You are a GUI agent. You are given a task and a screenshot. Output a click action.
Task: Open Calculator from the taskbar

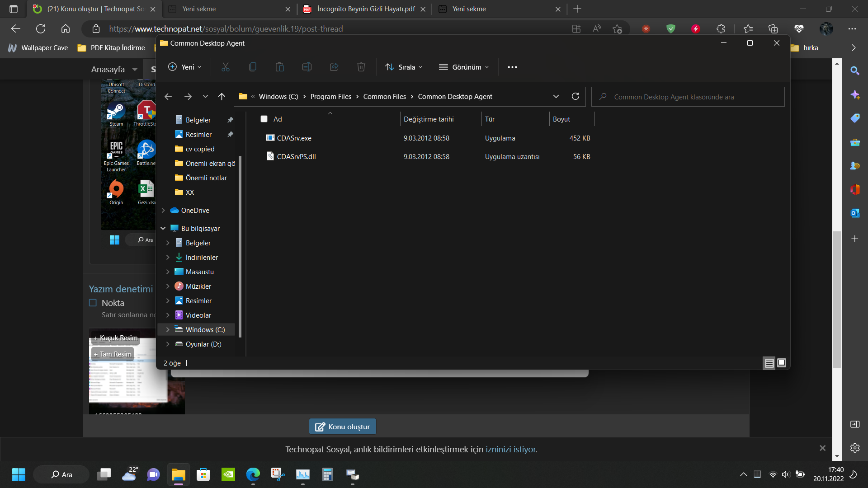[327, 474]
